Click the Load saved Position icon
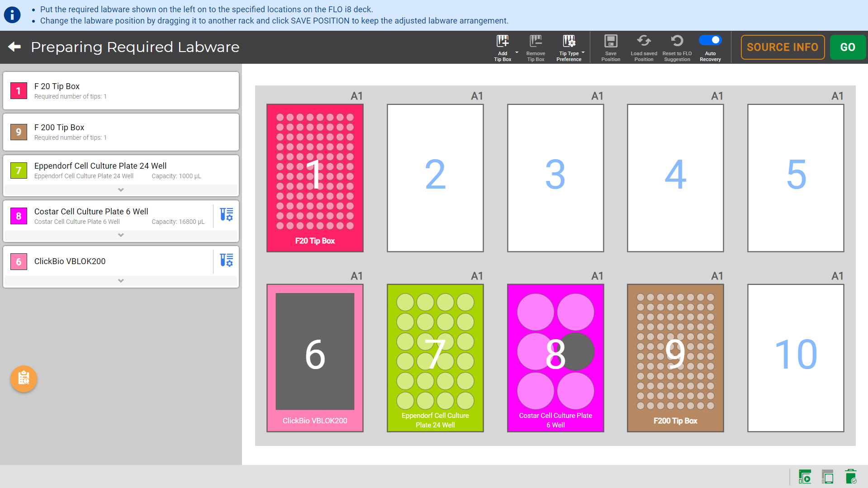The width and height of the screenshot is (868, 488). pos(644,42)
